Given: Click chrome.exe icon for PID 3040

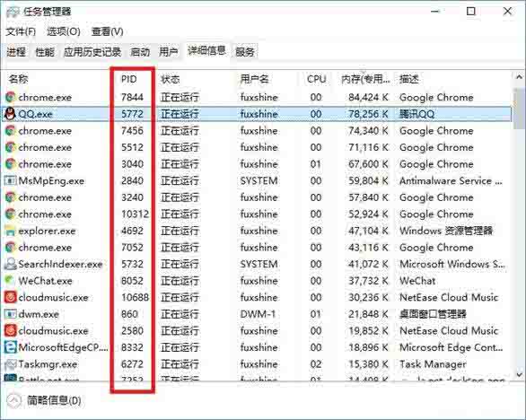Looking at the screenshot, I should (11, 164).
